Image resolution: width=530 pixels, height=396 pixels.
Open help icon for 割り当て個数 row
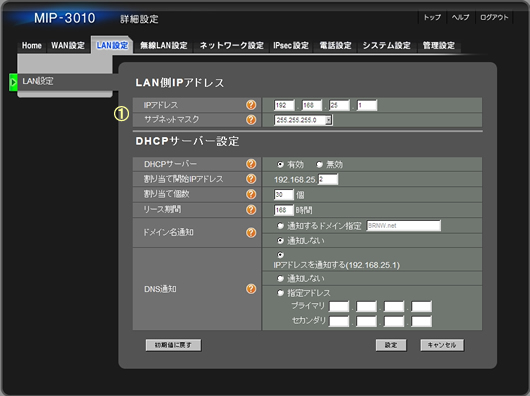(251, 194)
